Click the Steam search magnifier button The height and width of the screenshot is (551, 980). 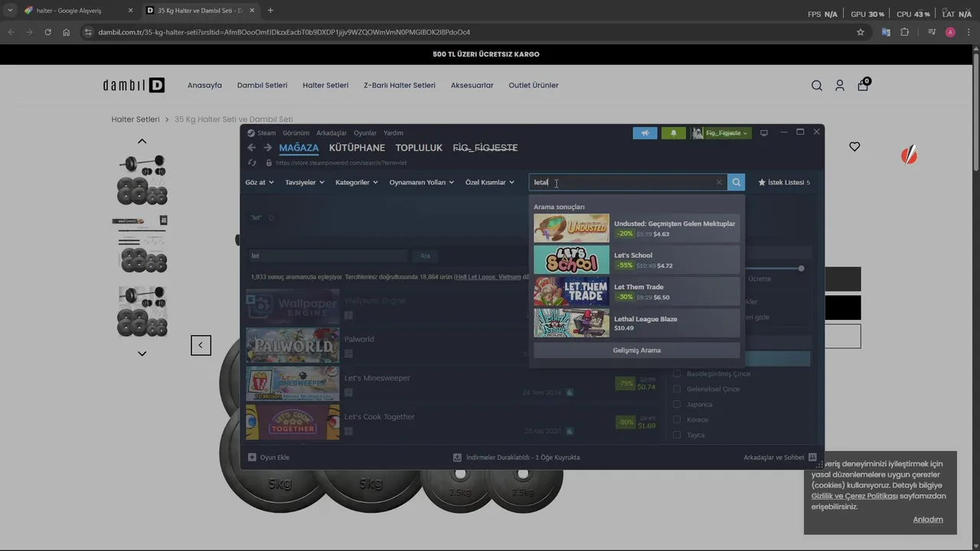tap(736, 182)
